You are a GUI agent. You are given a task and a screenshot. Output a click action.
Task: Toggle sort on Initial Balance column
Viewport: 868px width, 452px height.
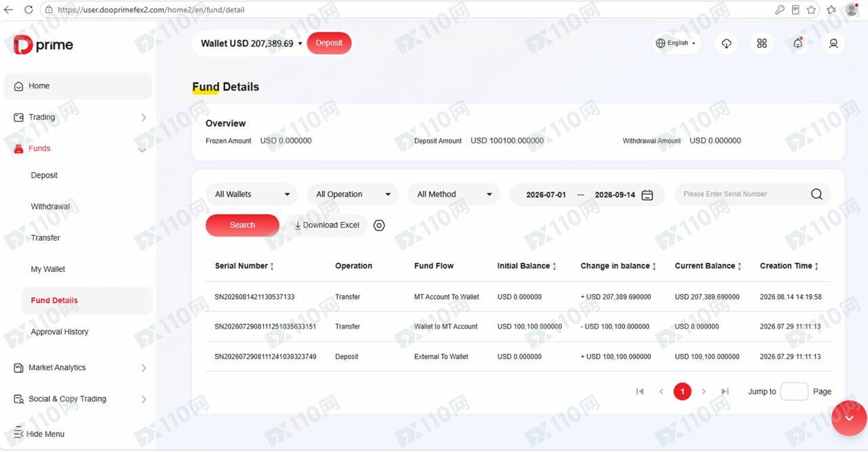pos(554,266)
